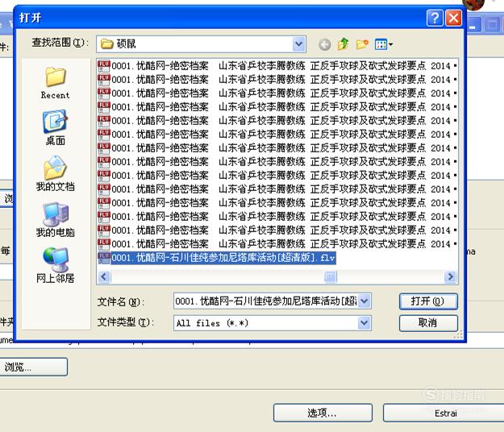The width and height of the screenshot is (504, 432).
Task: Click the FLV icon of 石川佳纯 file
Action: coord(104,258)
